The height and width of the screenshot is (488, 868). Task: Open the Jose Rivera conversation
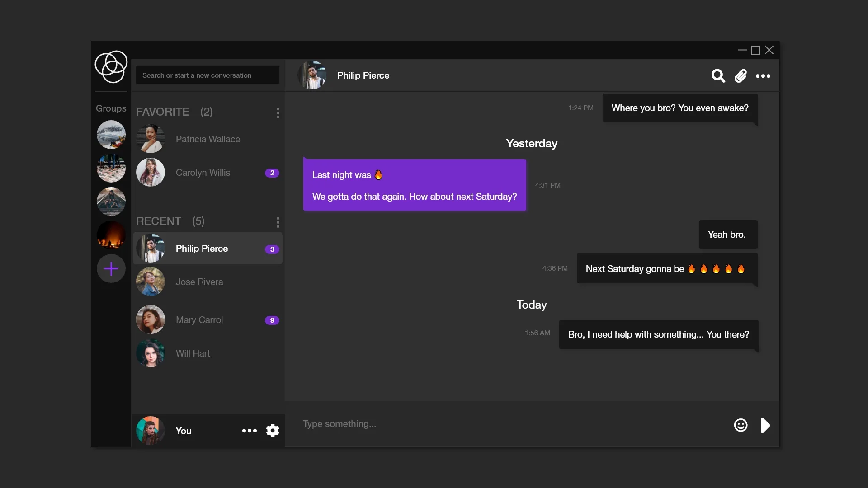pos(208,282)
